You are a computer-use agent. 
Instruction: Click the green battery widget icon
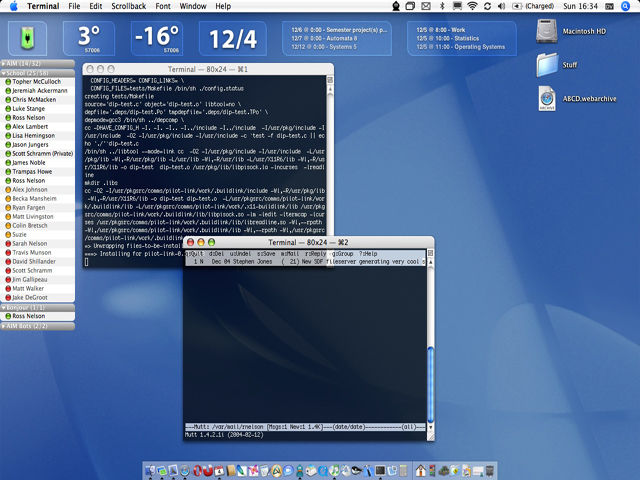[x=28, y=39]
